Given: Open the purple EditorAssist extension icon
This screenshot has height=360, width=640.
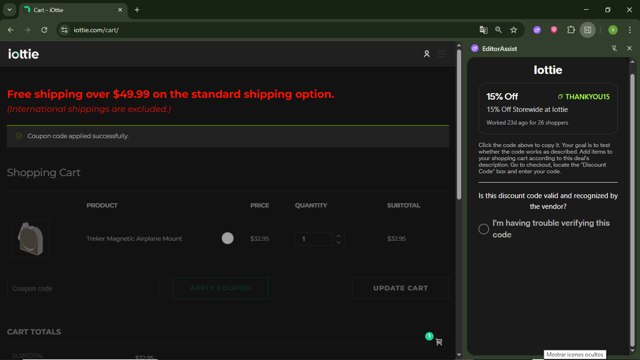Looking at the screenshot, I should point(537,30).
